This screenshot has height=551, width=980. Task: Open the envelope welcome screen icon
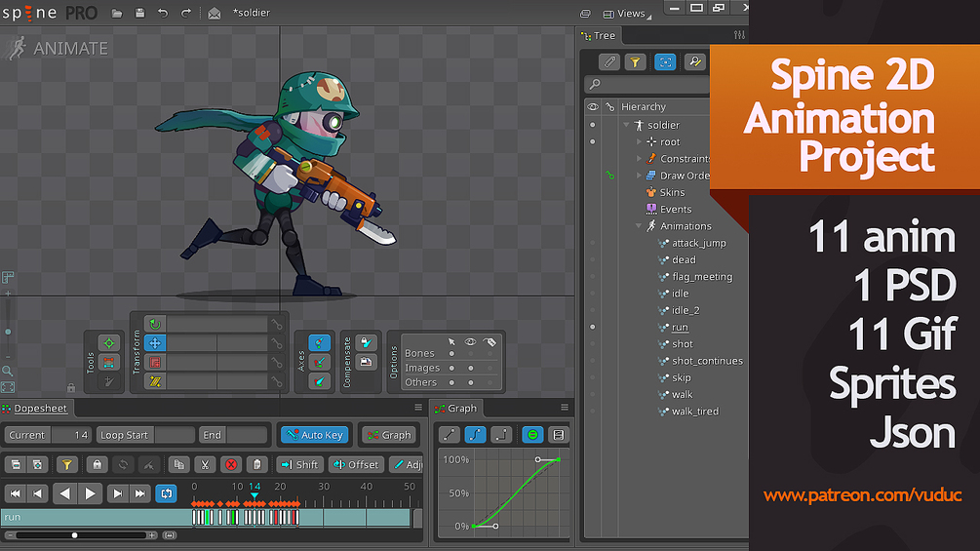pyautogui.click(x=215, y=13)
